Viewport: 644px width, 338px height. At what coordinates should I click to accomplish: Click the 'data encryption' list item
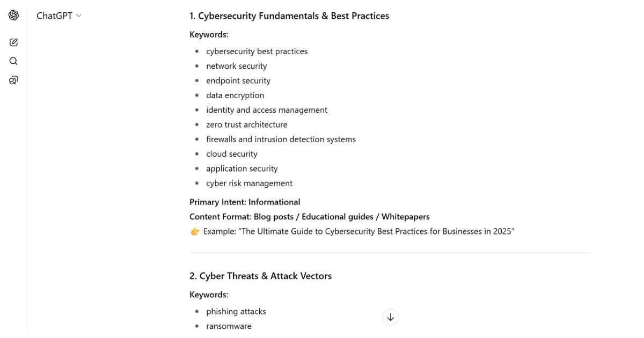(235, 95)
